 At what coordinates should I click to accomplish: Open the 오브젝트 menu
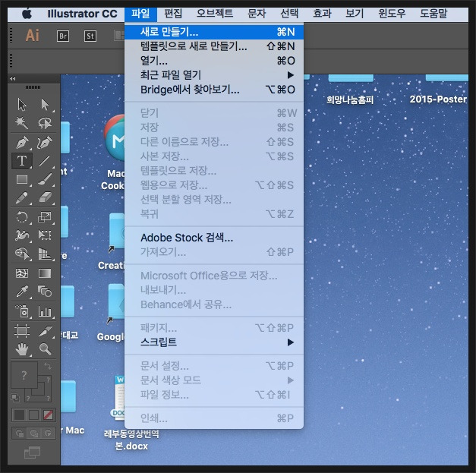[215, 14]
